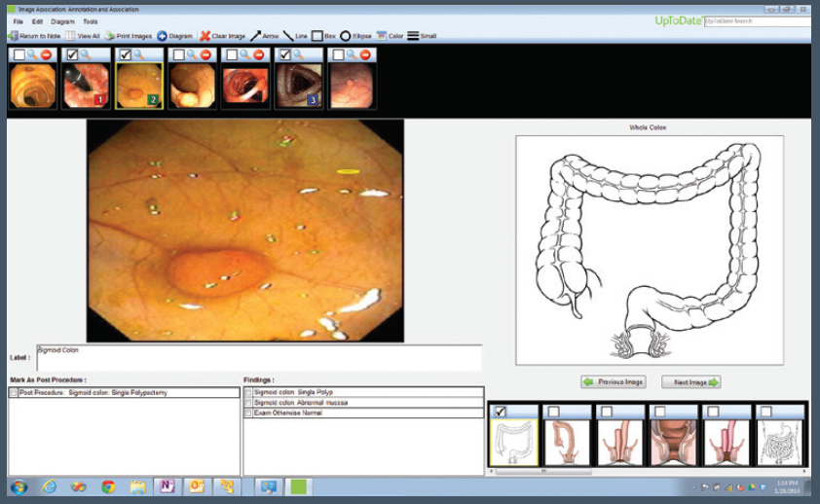Zoom the seventh endoscopy thumbnail with magnifier
Viewport: 820px width, 504px height.
[x=352, y=54]
